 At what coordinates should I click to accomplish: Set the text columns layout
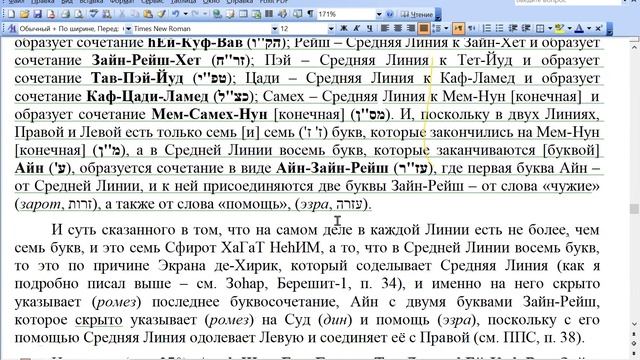tap(269, 14)
